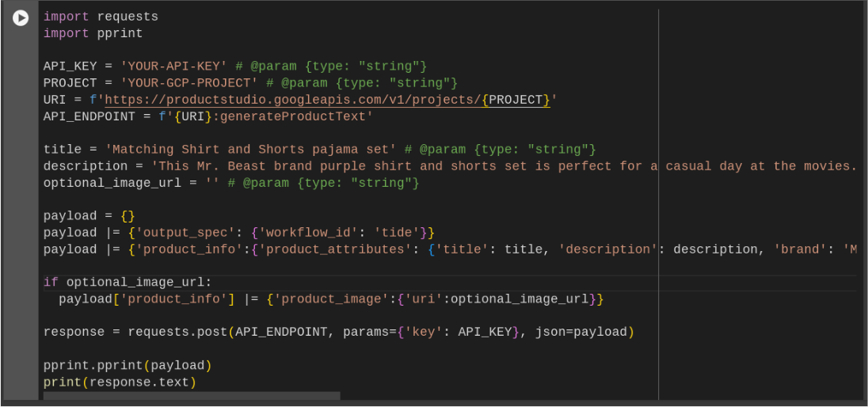Click the 'product_attributes' key in payload
The image size is (868, 407).
point(339,249)
